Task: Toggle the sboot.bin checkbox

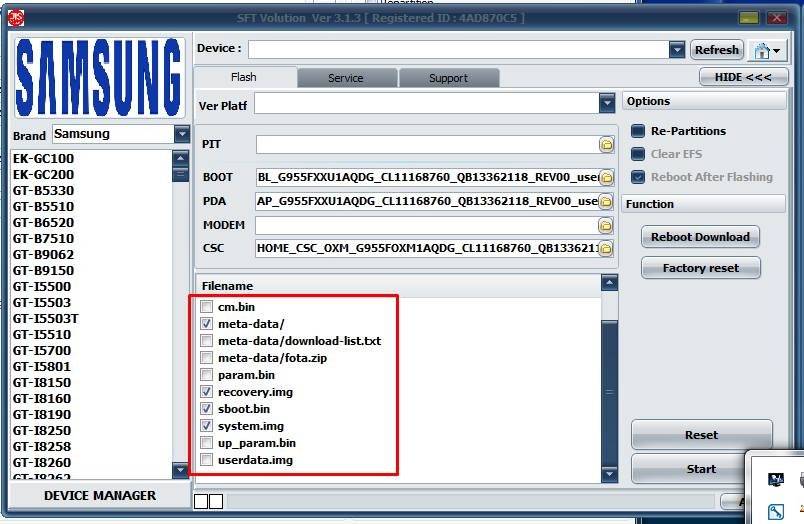Action: [206, 409]
